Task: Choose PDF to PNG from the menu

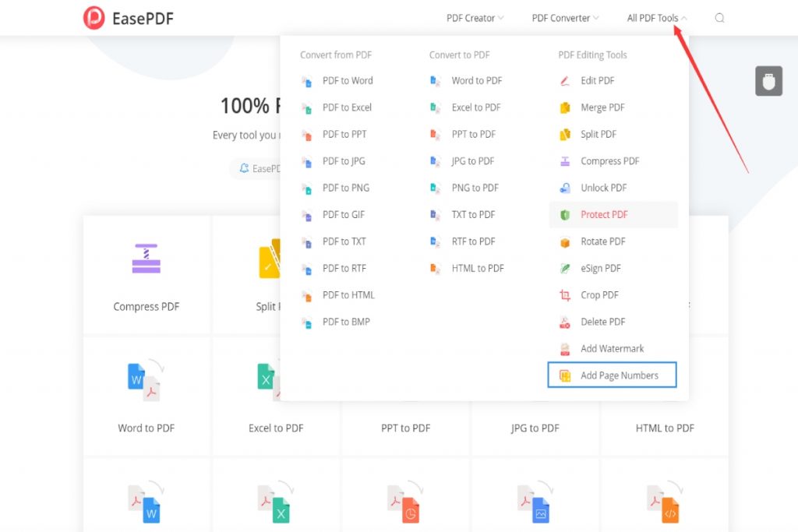Action: point(346,188)
